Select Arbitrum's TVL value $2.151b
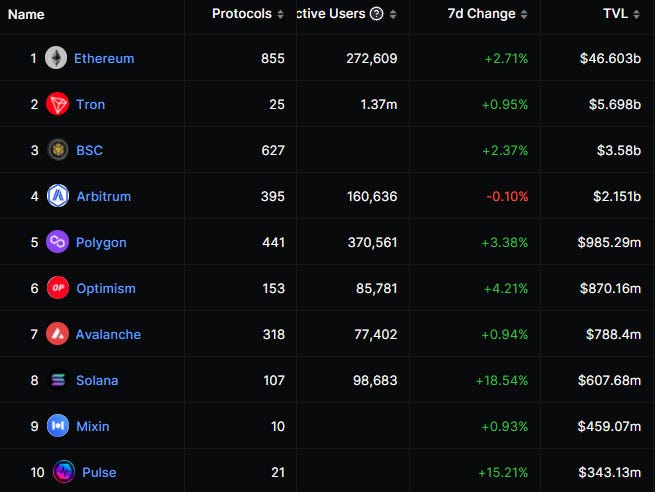 click(617, 196)
